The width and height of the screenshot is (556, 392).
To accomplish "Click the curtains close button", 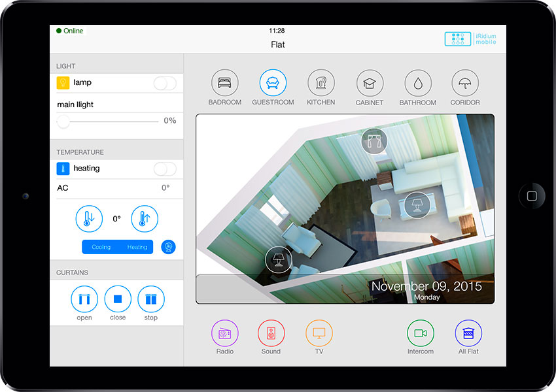I will click(x=118, y=299).
